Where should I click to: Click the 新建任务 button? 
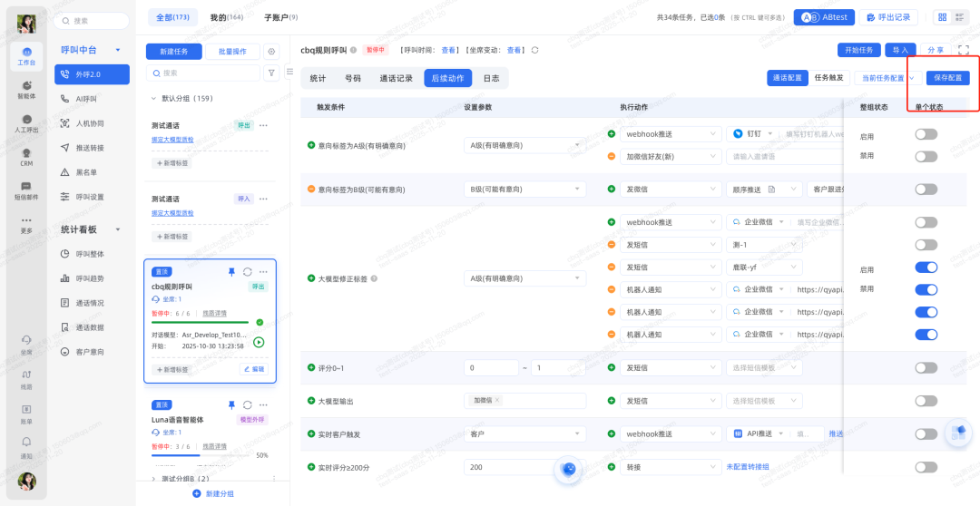173,52
